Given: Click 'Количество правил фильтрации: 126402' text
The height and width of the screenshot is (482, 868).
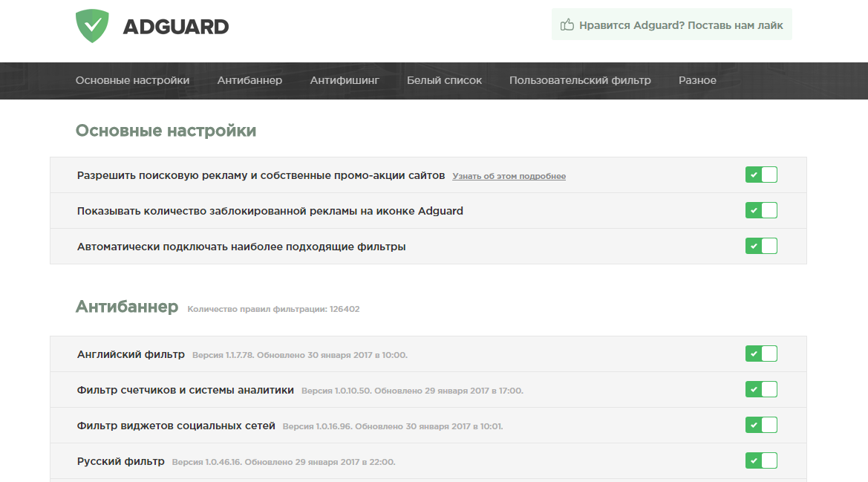Looking at the screenshot, I should point(273,309).
